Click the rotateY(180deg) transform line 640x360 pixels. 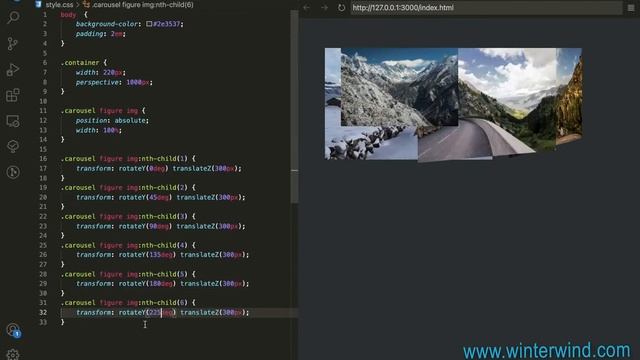(162, 284)
